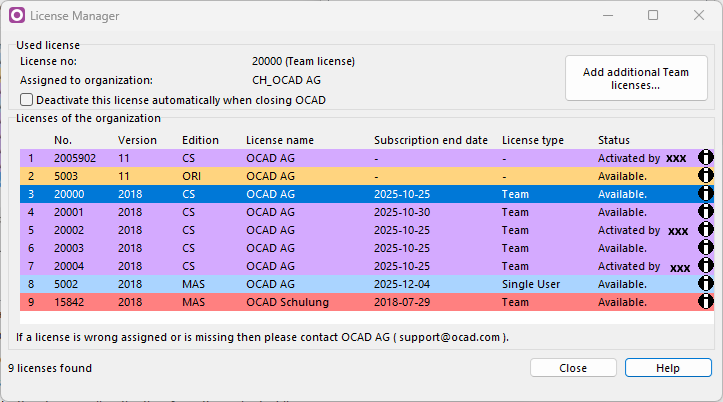723x402 pixels.
Task: Click the Status column header
Action: [614, 140]
